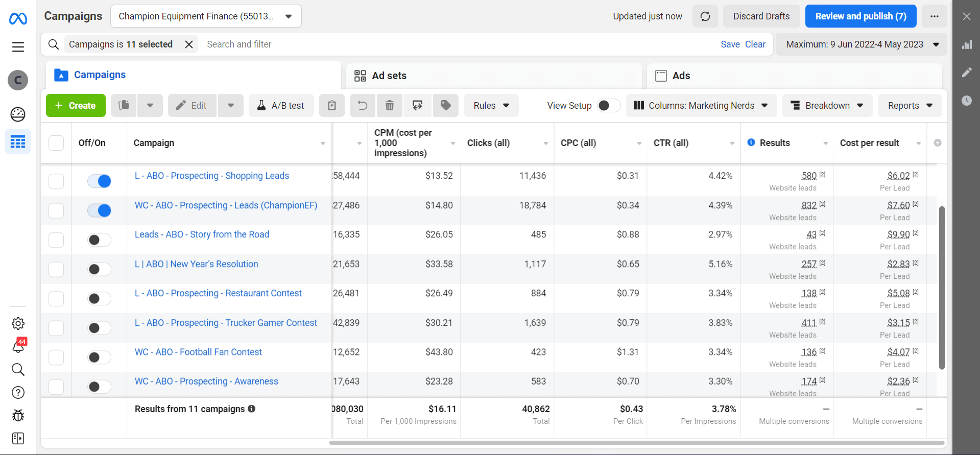980x455 pixels.
Task: Switch to the Campaigns tab
Action: 193,75
